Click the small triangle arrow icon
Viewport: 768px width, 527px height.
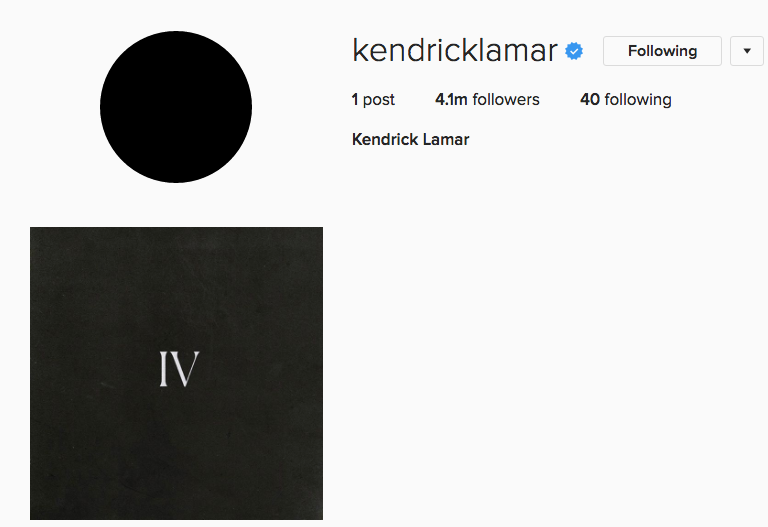(x=747, y=51)
